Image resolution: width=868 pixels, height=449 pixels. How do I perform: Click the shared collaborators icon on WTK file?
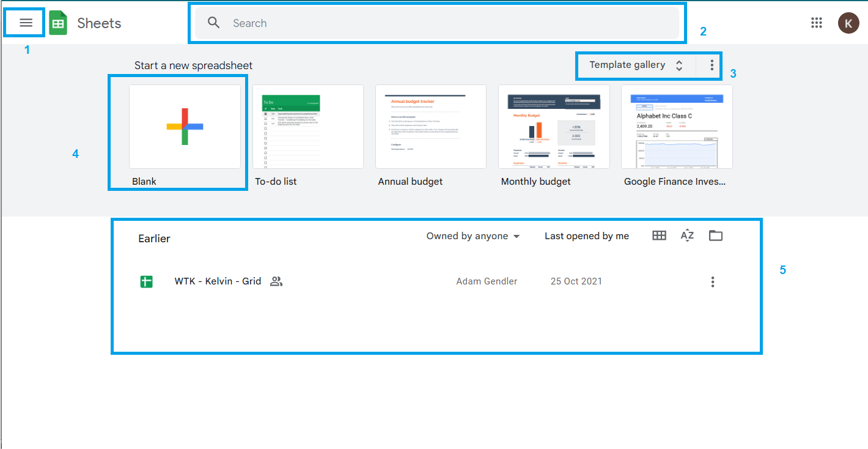pos(276,281)
